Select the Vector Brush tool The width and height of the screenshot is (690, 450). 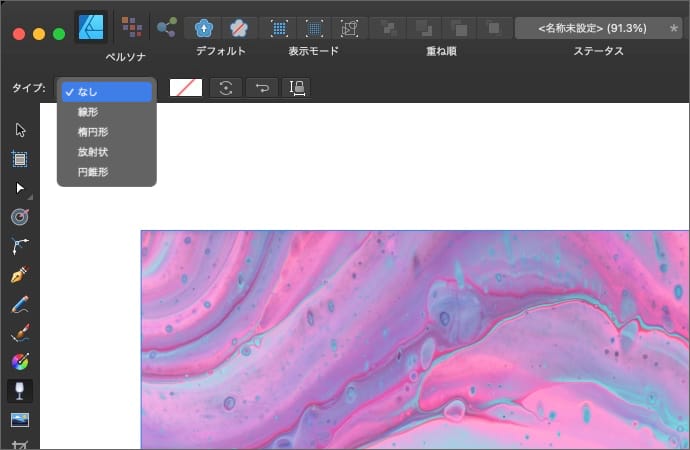(19, 333)
